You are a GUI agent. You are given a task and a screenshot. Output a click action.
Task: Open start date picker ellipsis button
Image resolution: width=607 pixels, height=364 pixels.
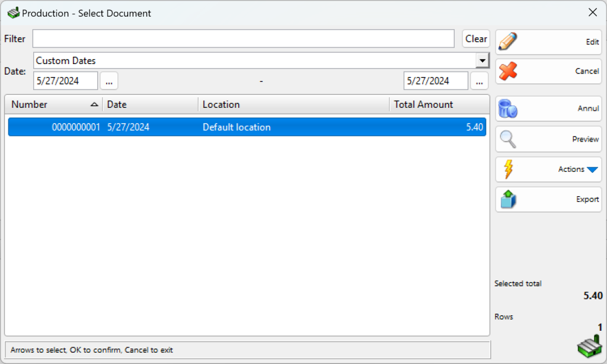coord(109,81)
